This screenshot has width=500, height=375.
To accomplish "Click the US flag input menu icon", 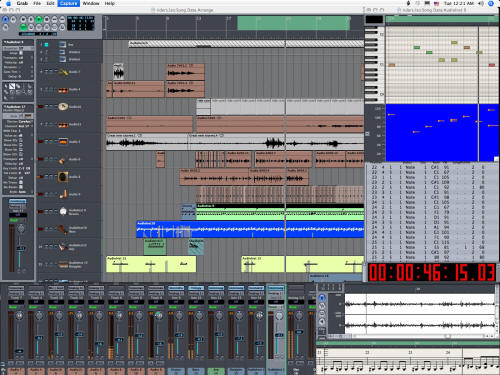I will [436, 3].
